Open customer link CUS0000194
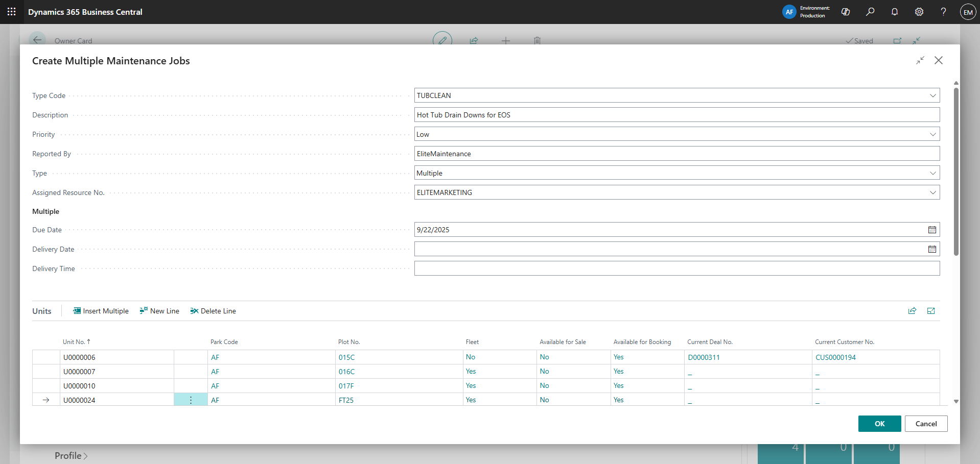 tap(835, 357)
